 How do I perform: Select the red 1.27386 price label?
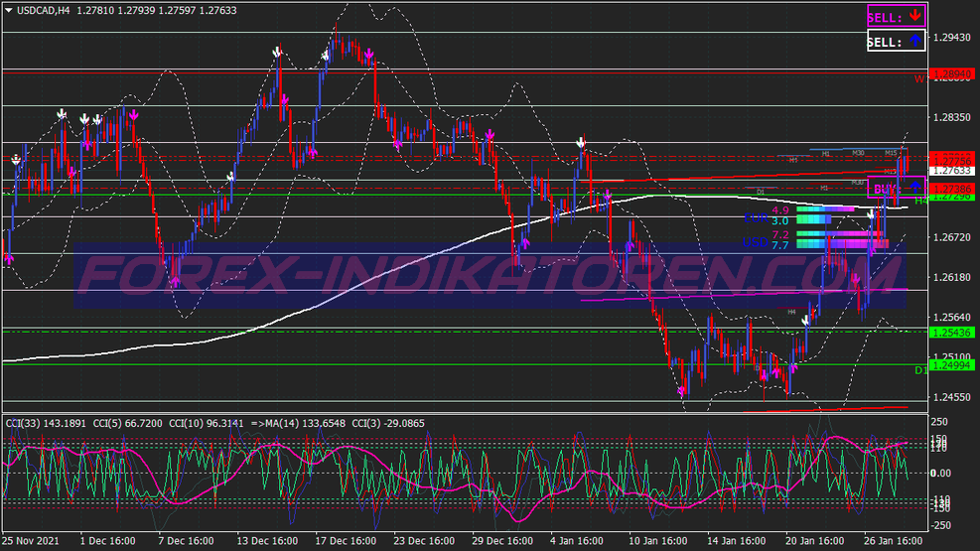[952, 189]
